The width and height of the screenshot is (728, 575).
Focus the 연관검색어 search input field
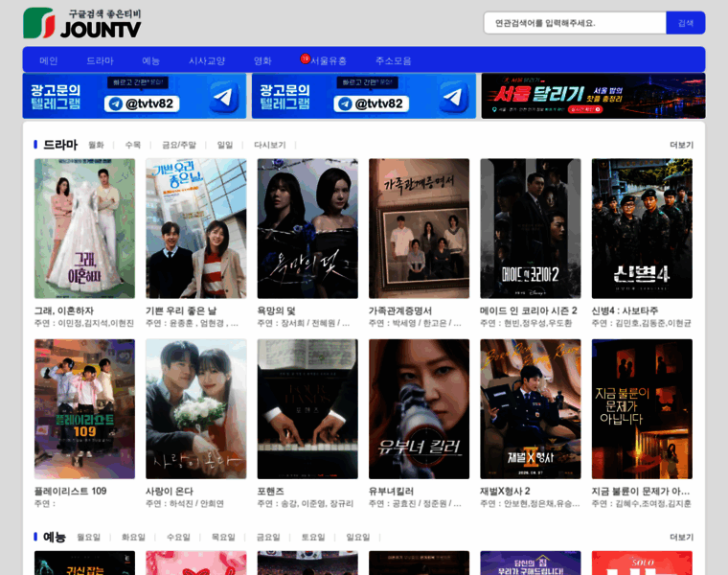pyautogui.click(x=575, y=23)
